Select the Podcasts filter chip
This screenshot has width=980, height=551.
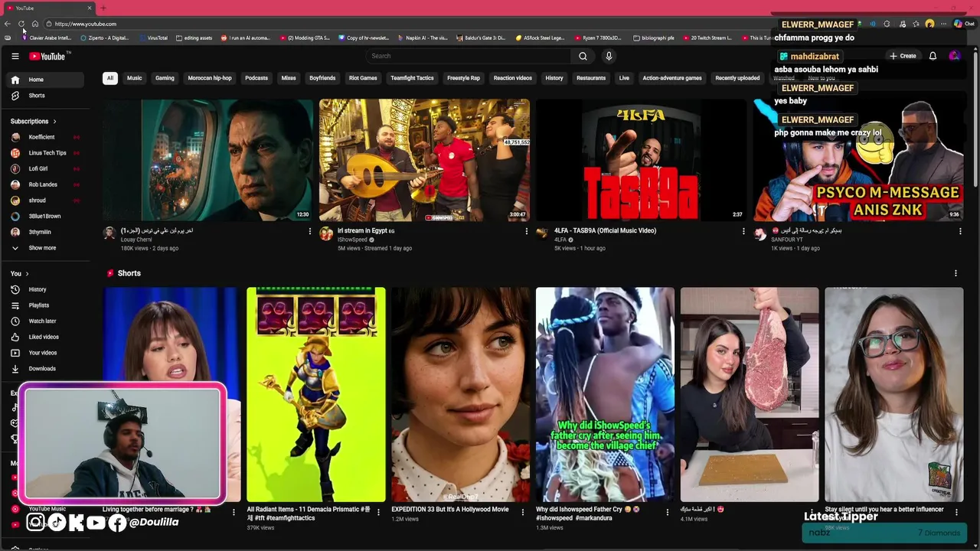(256, 78)
